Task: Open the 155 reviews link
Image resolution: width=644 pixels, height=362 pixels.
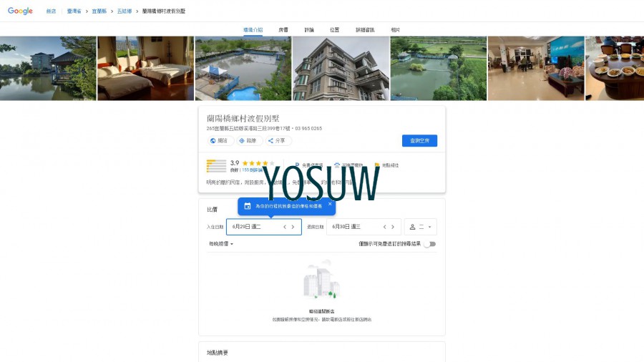Action: point(252,170)
